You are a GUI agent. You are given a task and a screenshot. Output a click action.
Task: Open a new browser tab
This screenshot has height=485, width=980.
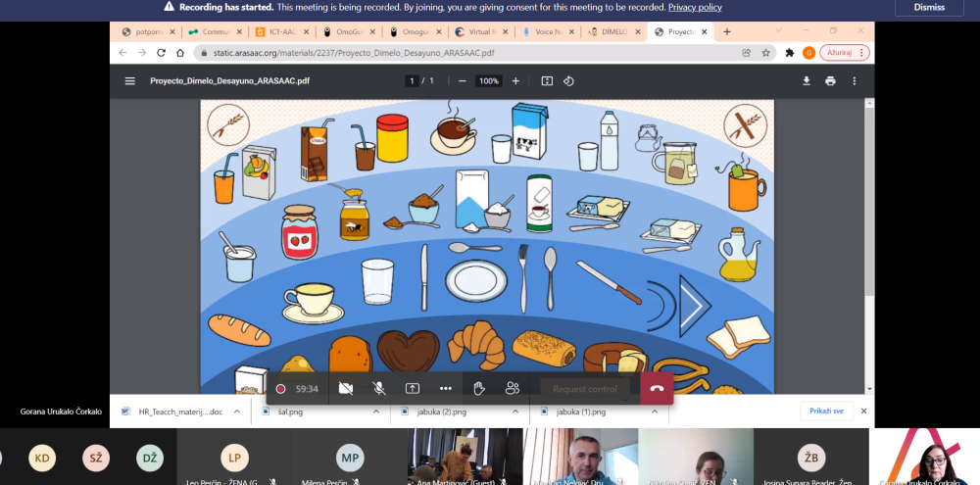[726, 32]
